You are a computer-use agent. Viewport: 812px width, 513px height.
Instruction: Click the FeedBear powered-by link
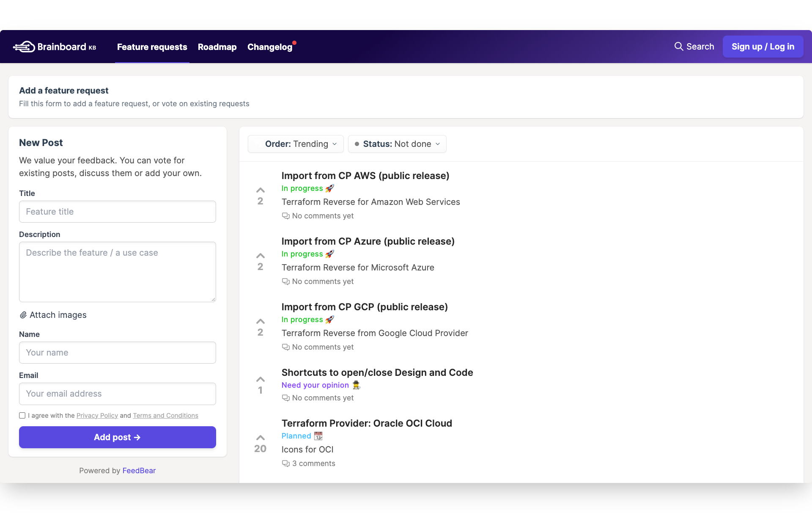pos(138,470)
